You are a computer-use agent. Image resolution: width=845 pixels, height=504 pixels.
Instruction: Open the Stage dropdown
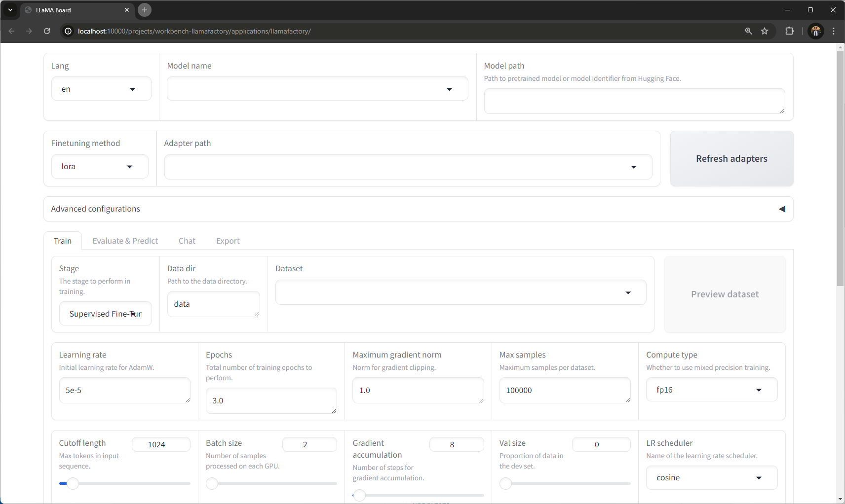tap(106, 314)
